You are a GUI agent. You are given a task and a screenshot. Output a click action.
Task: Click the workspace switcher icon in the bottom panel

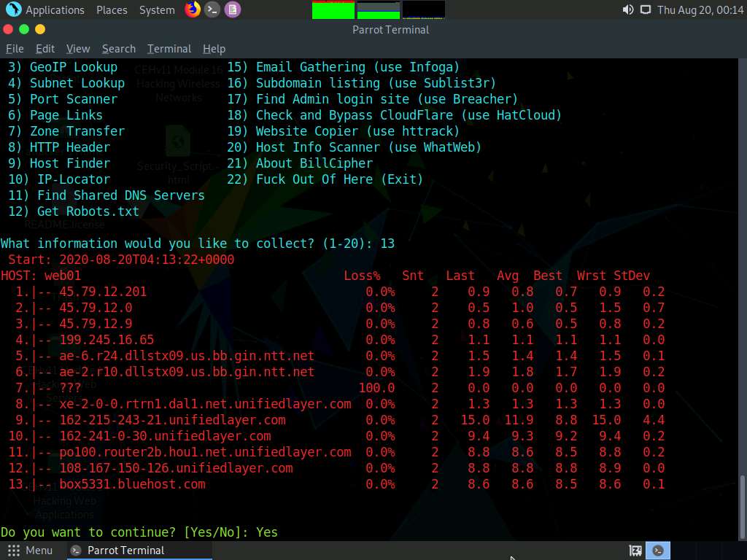[635, 551]
